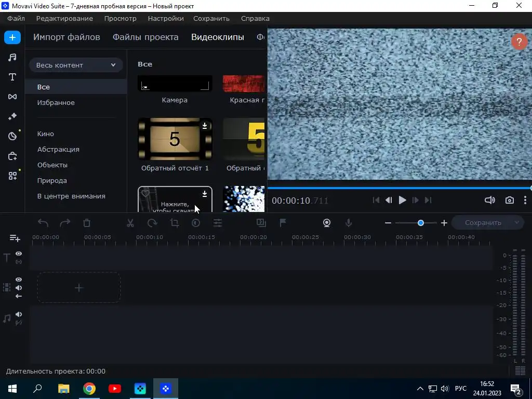Toggle preview volume speaker icon
Screen dimensions: 532x399
click(x=489, y=200)
